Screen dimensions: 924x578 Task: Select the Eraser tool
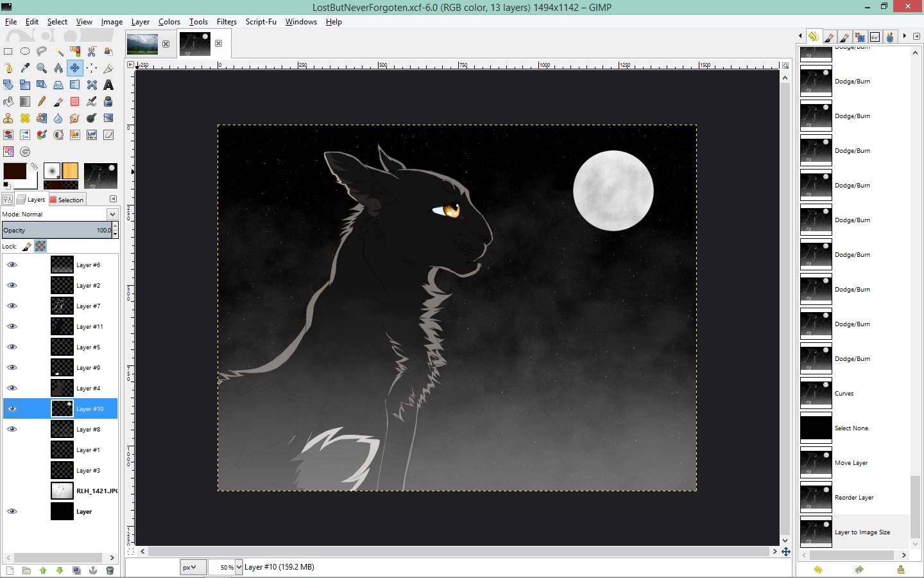click(75, 101)
